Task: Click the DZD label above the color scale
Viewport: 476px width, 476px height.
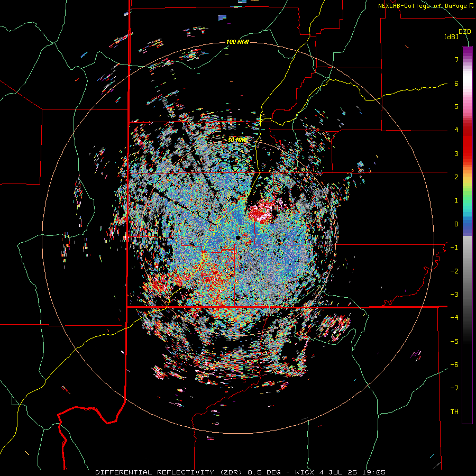Action: pyautogui.click(x=464, y=32)
